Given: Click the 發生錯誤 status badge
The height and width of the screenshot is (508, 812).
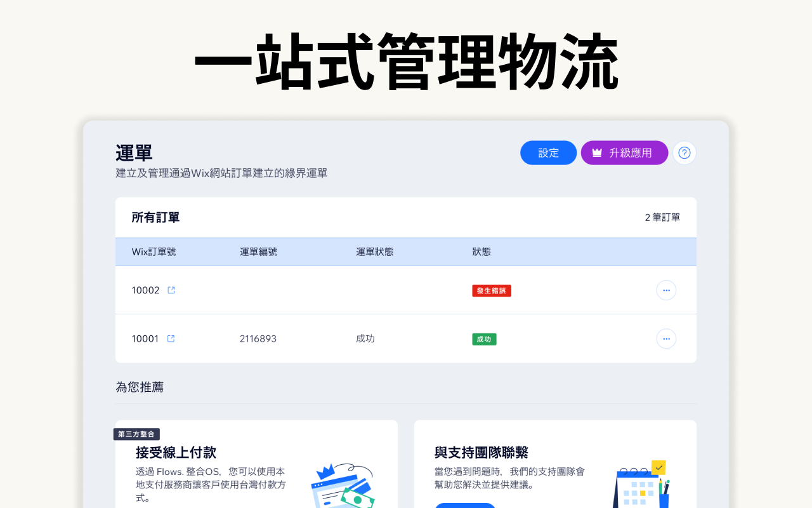Looking at the screenshot, I should 492,291.
